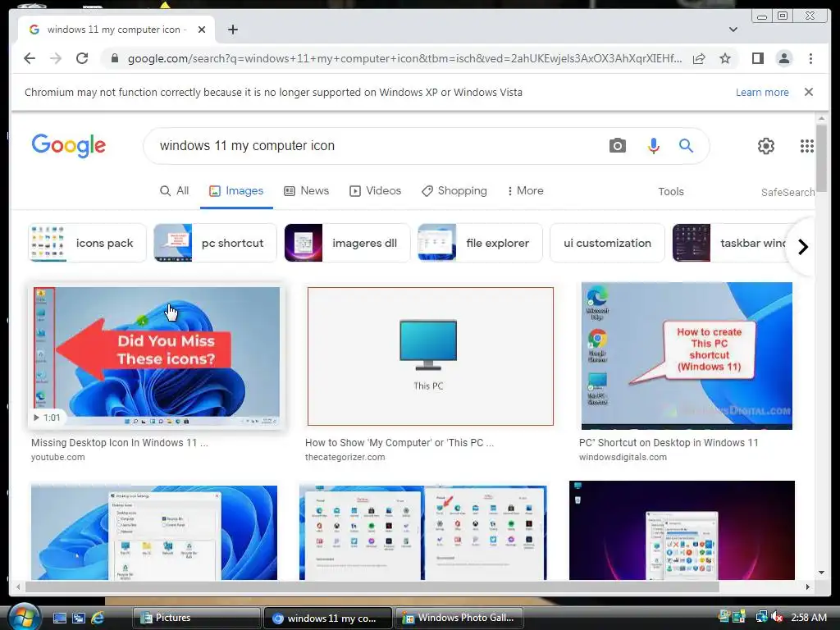Open the Windows Start orb
This screenshot has height=630, width=840.
pyautogui.click(x=23, y=616)
